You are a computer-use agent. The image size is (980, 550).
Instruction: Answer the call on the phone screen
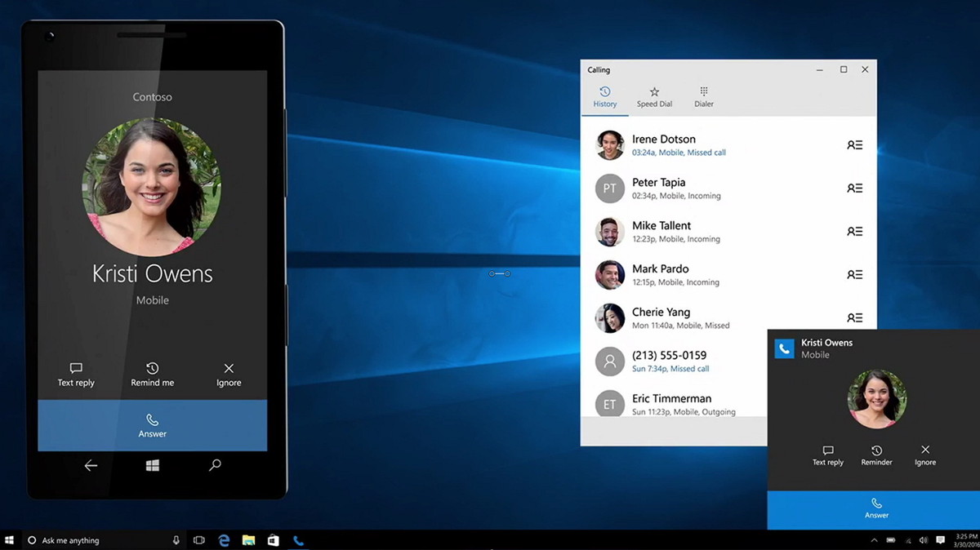pos(152,425)
